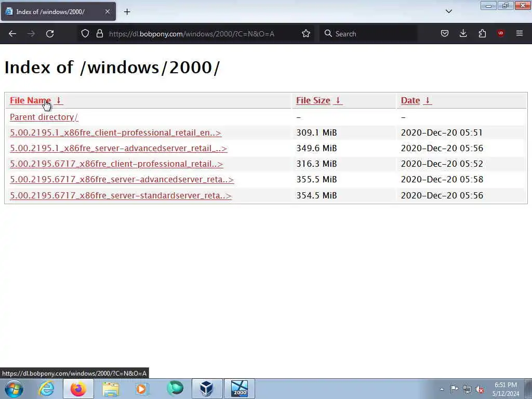Click the uBlock Origin extension icon

point(500,33)
